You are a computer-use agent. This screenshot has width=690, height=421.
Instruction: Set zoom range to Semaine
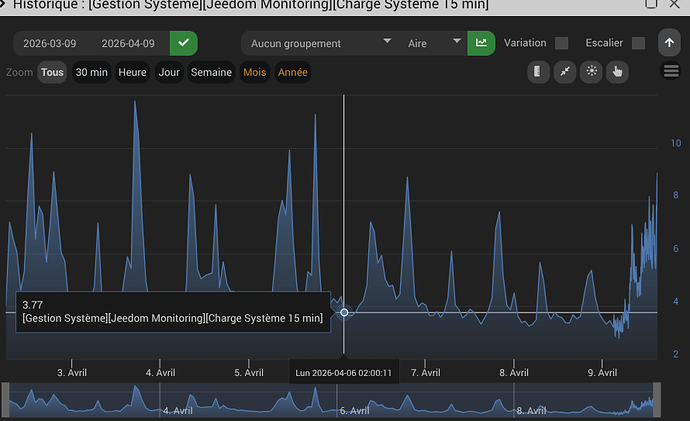coord(211,72)
